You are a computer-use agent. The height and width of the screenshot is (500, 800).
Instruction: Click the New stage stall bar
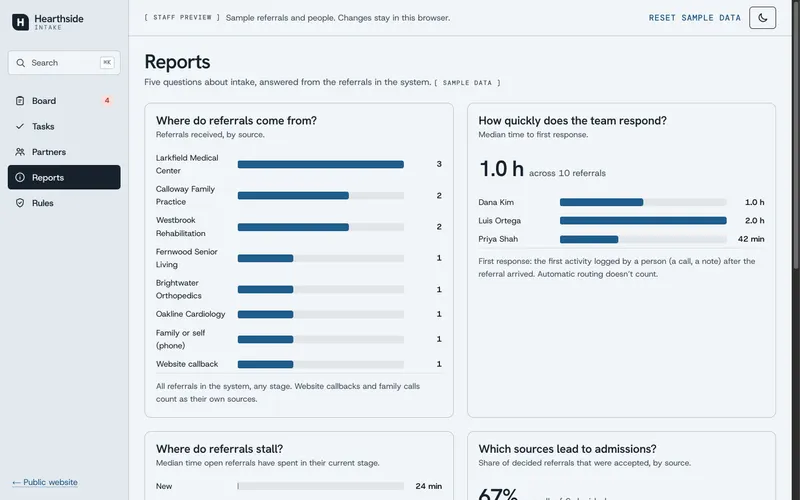(x=320, y=486)
